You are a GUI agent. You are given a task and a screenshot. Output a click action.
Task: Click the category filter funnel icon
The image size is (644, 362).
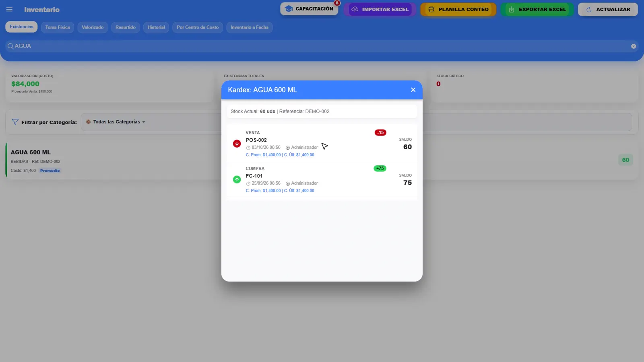(15, 122)
